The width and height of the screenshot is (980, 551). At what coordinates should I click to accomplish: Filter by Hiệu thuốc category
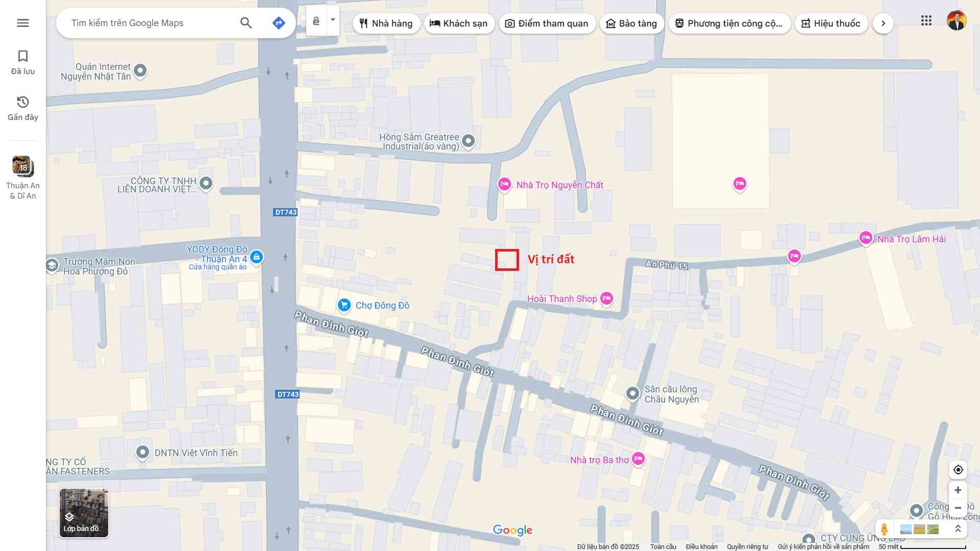[x=831, y=23]
